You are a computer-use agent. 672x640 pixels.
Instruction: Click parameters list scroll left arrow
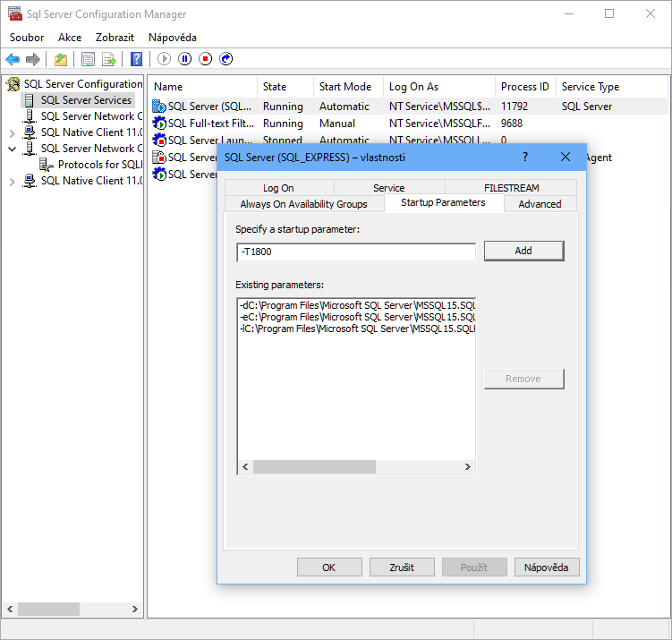245,467
